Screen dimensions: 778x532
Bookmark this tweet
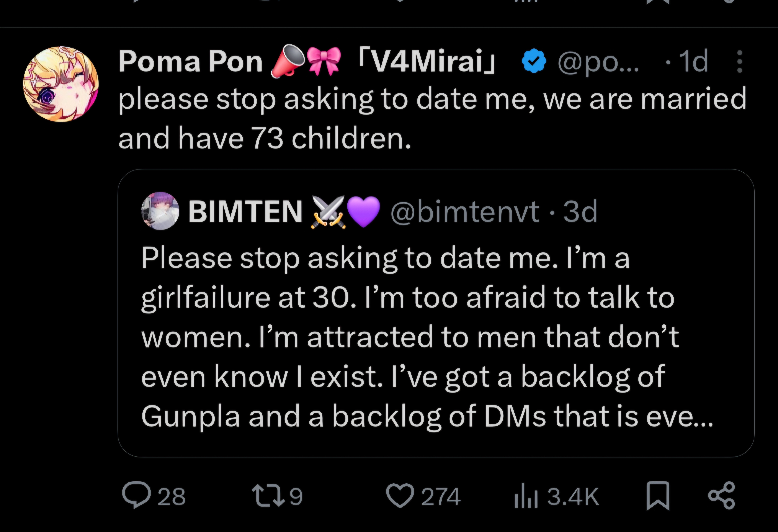tap(658, 495)
